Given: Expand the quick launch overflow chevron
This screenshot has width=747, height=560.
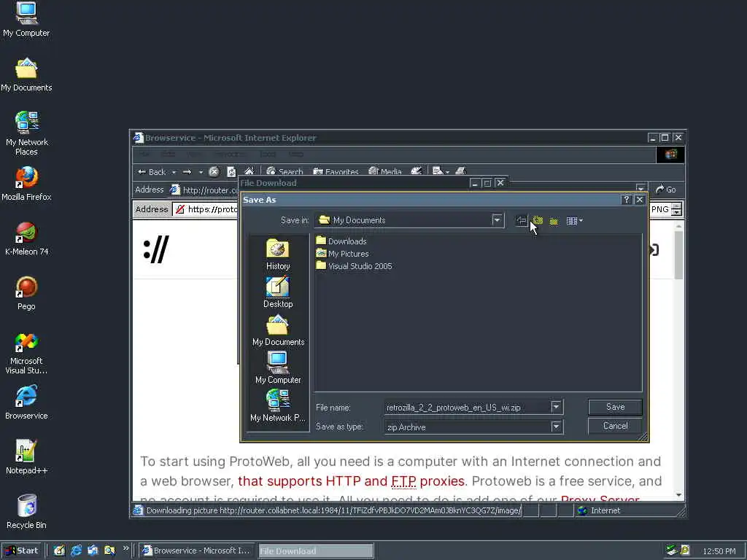Looking at the screenshot, I should tap(125, 548).
